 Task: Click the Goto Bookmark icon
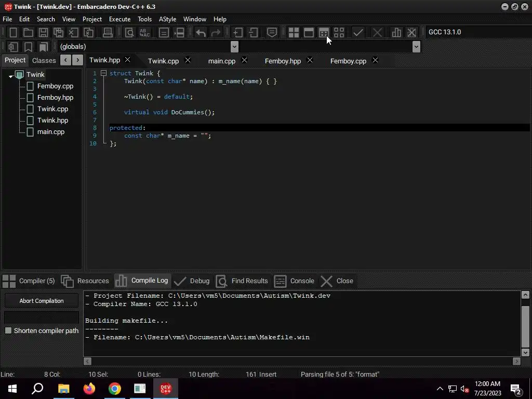pos(44,47)
